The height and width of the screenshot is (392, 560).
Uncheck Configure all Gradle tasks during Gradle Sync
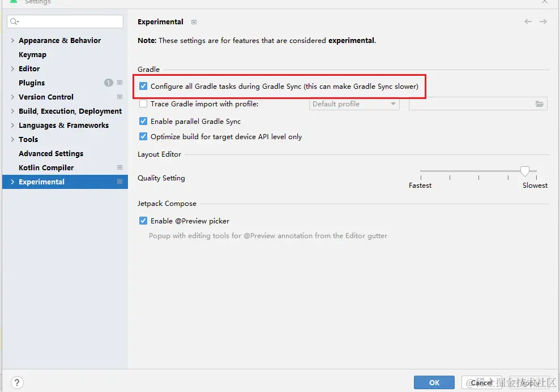point(143,87)
